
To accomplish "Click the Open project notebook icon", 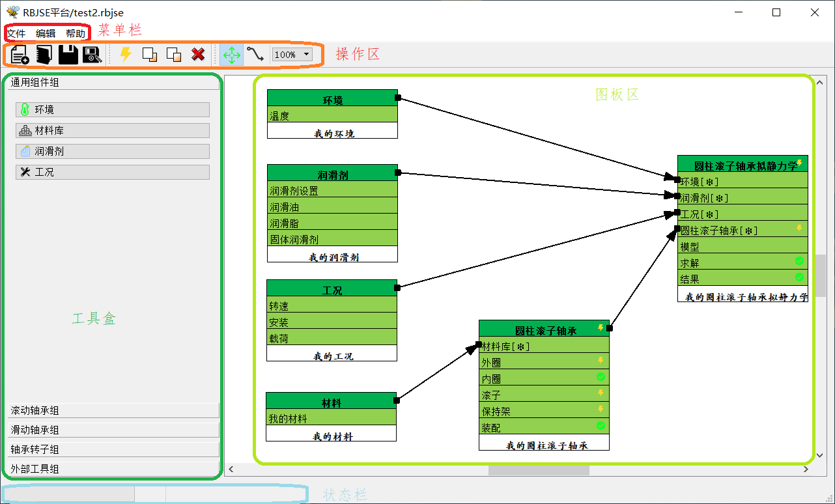I will [44, 55].
